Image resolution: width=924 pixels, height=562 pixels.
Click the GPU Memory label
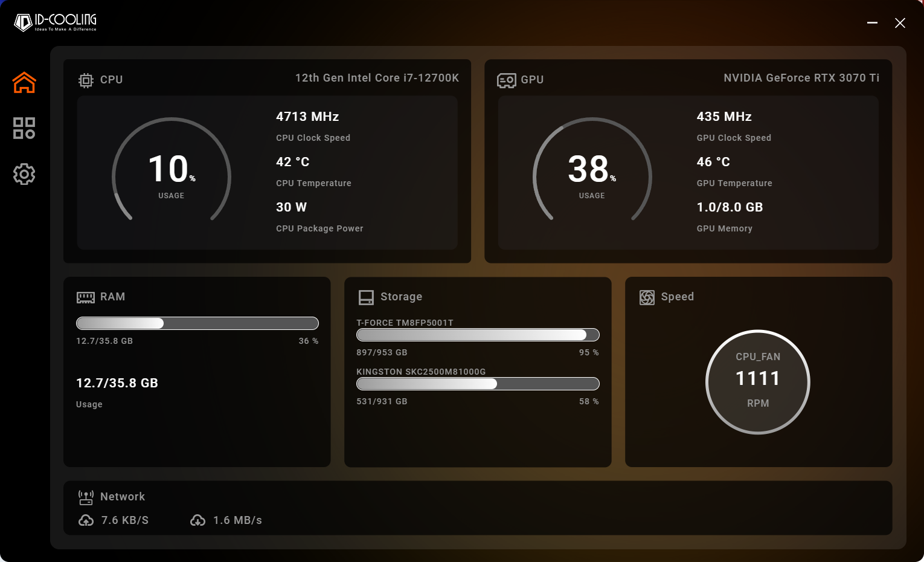pos(725,228)
